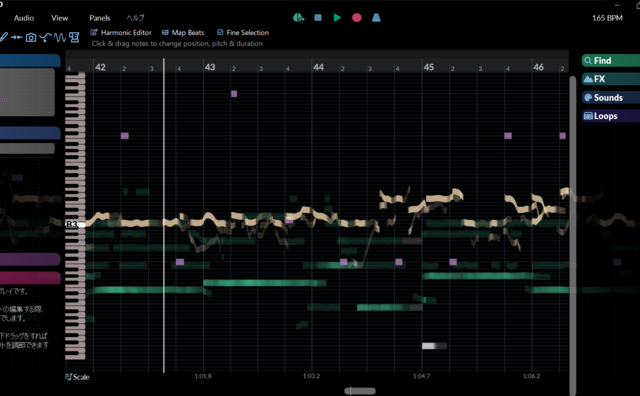Toggle the Map Beats option
The image size is (640, 396).
[x=183, y=32]
